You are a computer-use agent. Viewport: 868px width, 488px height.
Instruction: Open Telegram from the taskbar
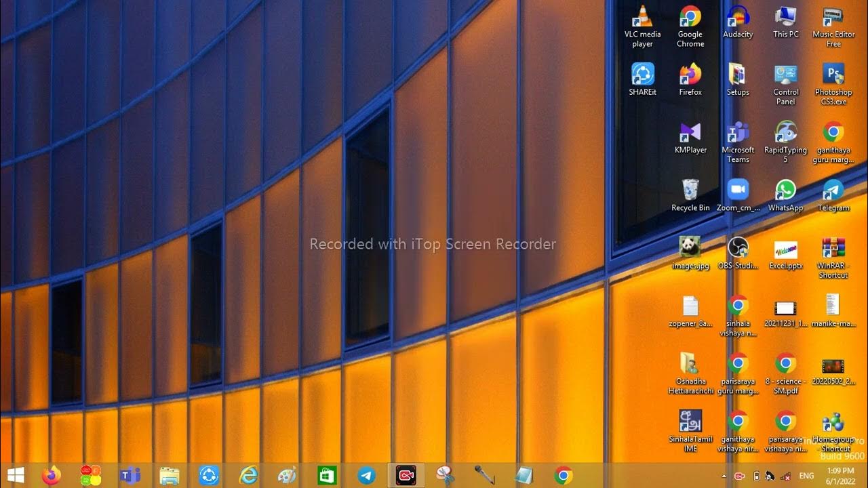(x=367, y=475)
